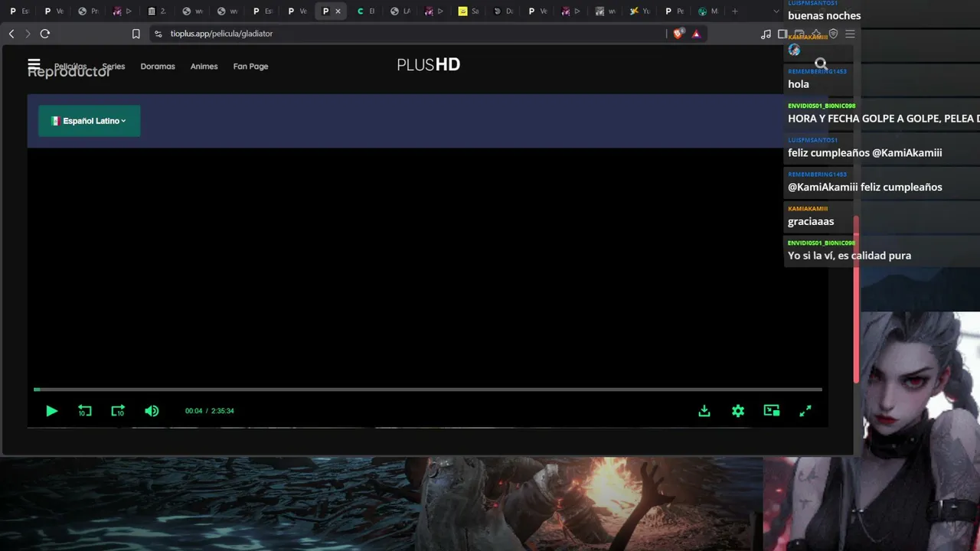
Task: Play the Gladiator video
Action: [x=51, y=411]
